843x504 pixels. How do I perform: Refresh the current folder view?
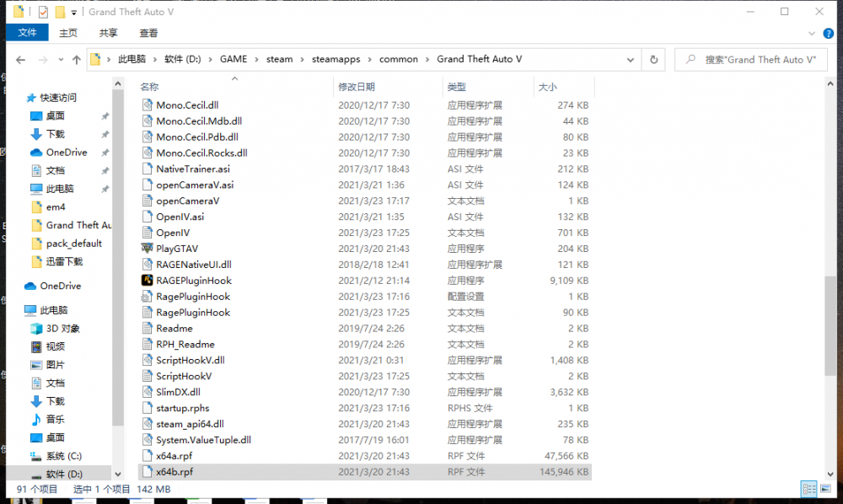click(653, 60)
